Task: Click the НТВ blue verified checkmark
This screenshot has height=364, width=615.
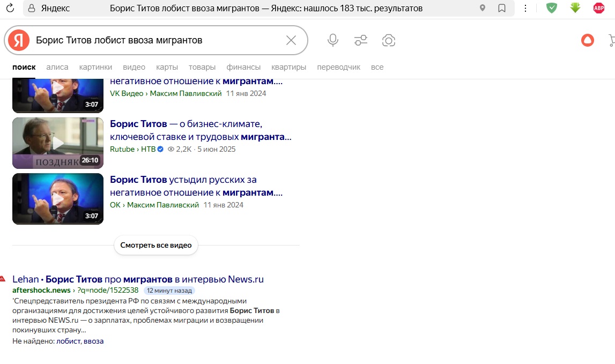Action: coord(160,149)
